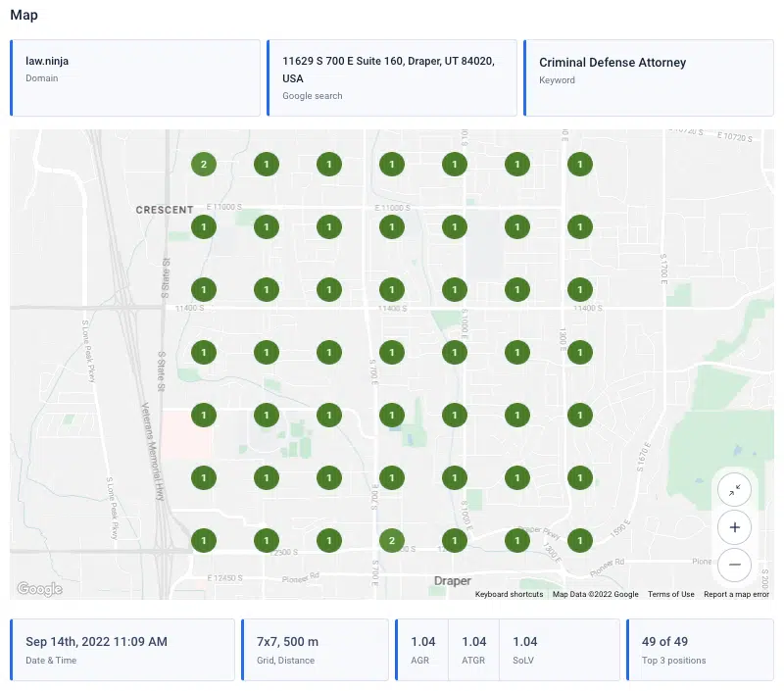Image resolution: width=784 pixels, height=691 pixels.
Task: Click the CRESCENT map label
Action: pos(165,210)
